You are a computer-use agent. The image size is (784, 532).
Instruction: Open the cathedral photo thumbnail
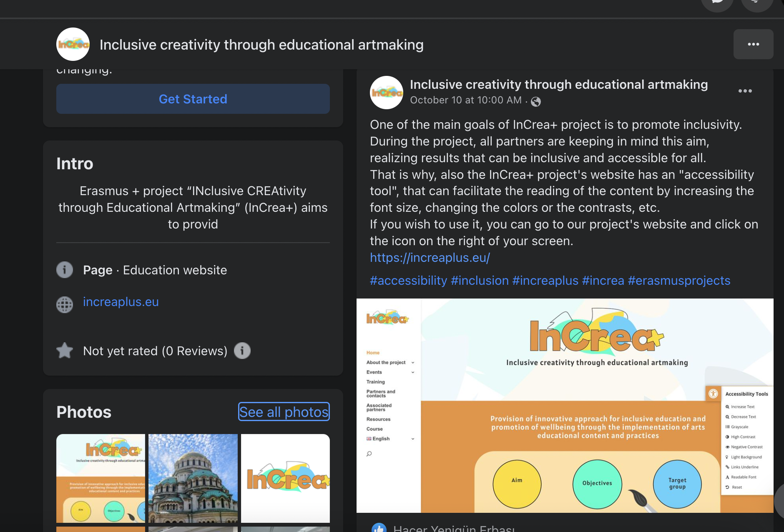(x=193, y=478)
